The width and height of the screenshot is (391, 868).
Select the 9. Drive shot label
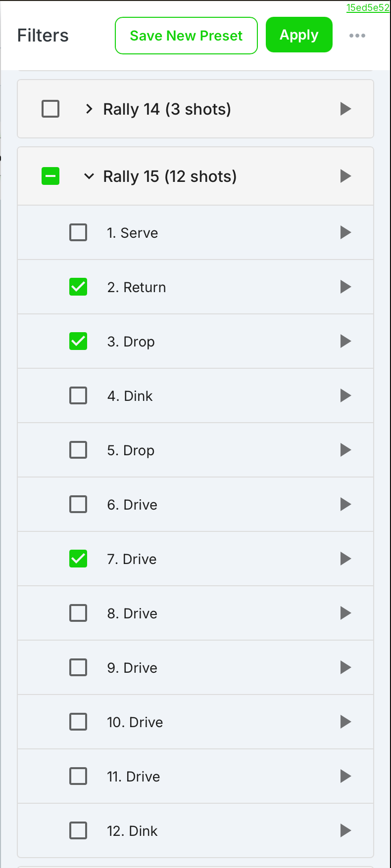click(x=132, y=668)
